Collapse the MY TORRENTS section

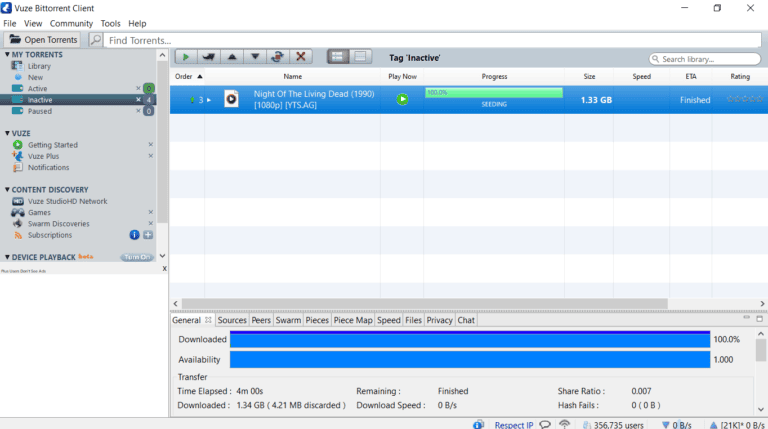coord(7,54)
